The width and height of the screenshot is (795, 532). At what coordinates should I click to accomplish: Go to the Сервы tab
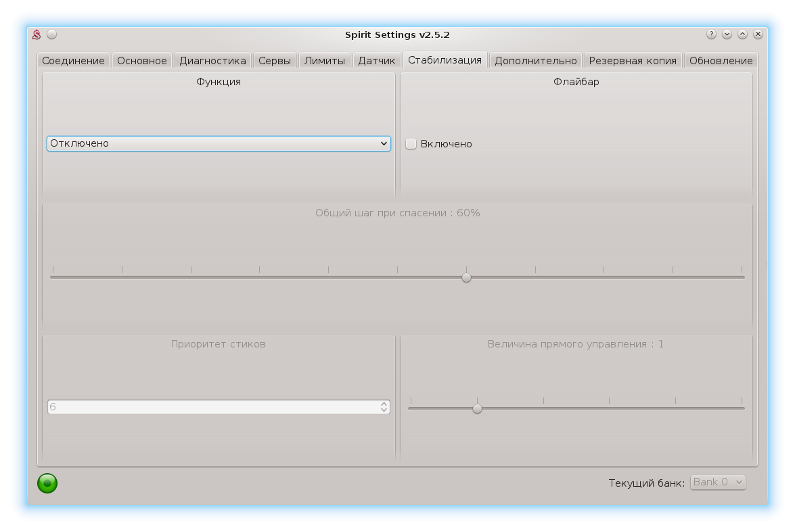pyautogui.click(x=275, y=61)
